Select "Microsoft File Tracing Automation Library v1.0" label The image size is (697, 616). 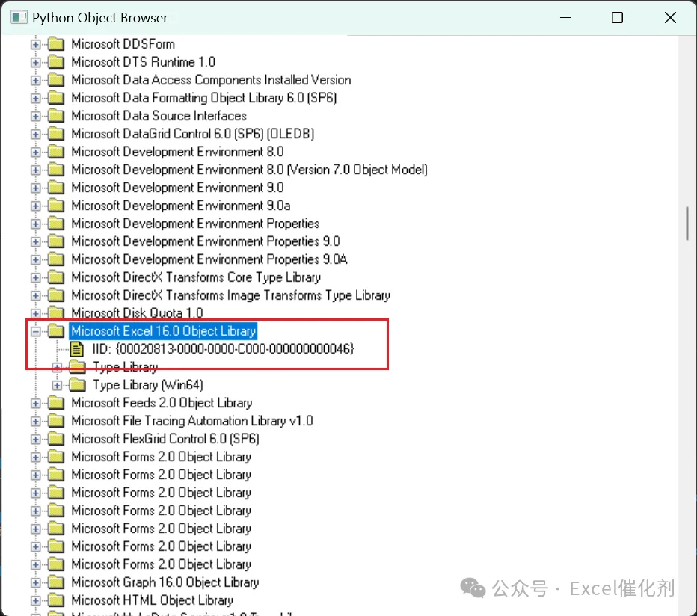pos(192,421)
